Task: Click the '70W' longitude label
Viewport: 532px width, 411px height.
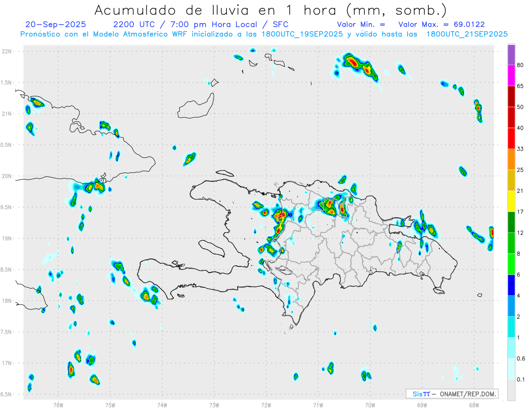Action: click(370, 405)
